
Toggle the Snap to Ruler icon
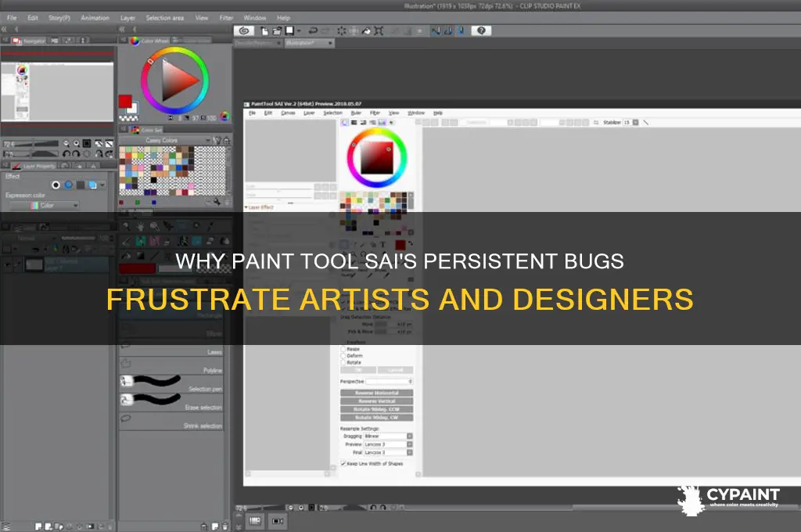coord(436,31)
